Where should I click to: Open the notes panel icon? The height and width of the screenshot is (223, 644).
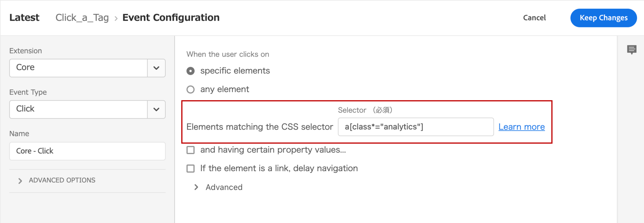(x=632, y=49)
